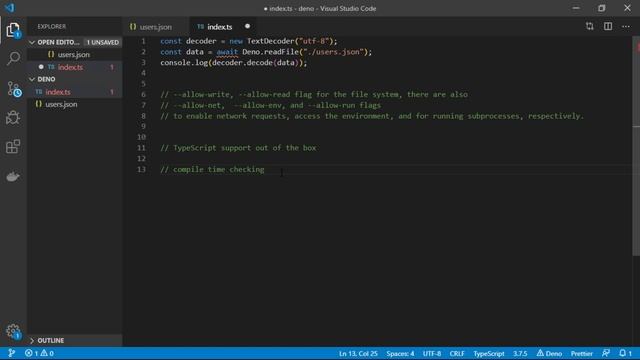Open the Run and Debug view

coord(13,118)
